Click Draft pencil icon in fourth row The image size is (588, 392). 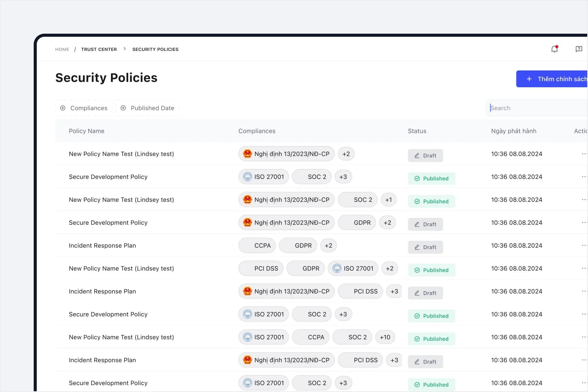(x=417, y=224)
